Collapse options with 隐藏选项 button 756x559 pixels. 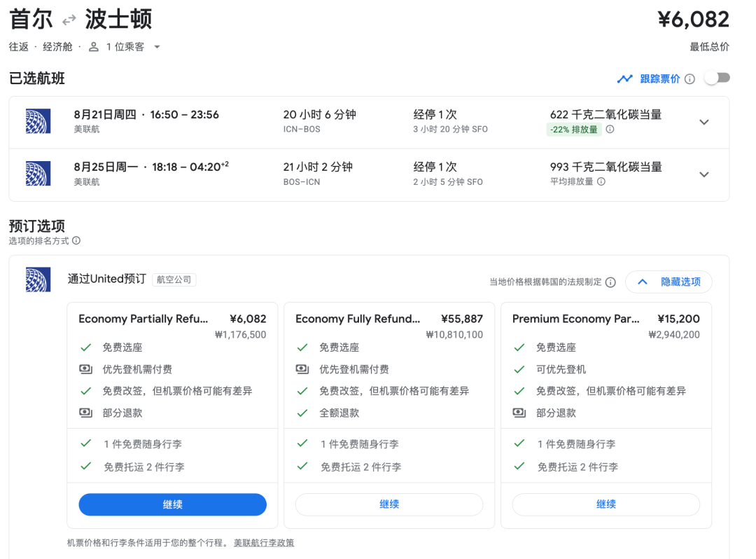pyautogui.click(x=668, y=282)
